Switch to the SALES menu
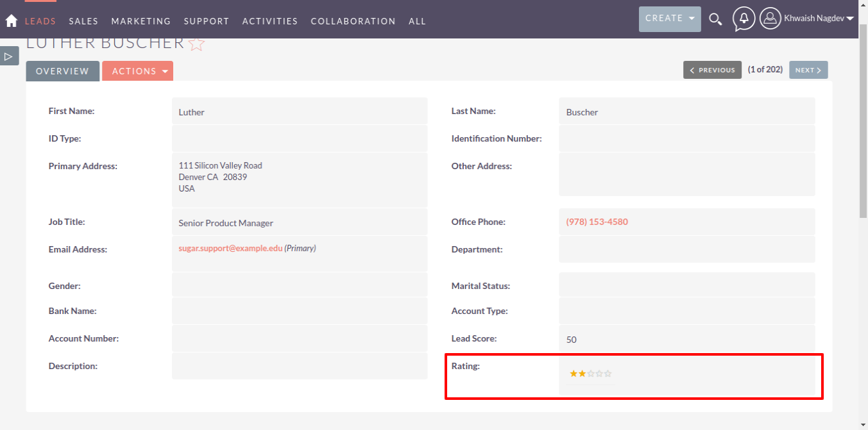Viewport: 868px width, 430px height. pos(83,21)
